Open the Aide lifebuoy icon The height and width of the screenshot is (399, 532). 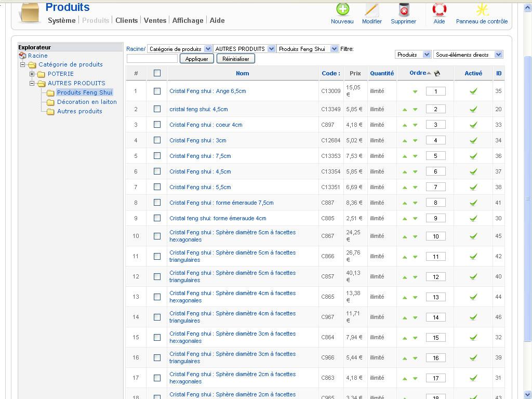439,9
